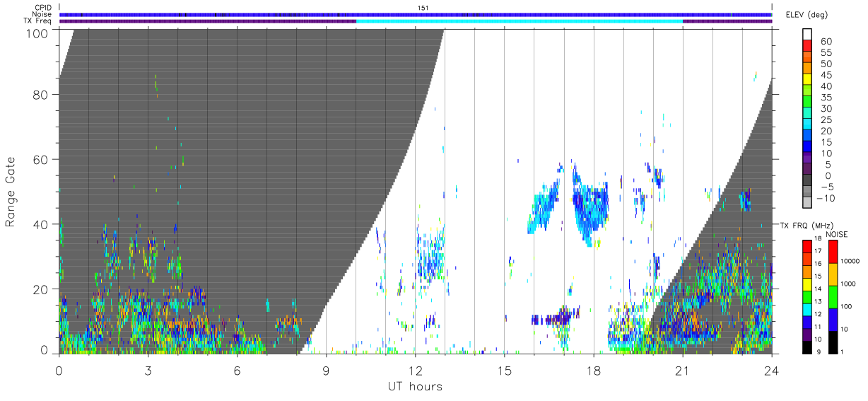Click the "18" UT hours tick label on the x-axis
Viewport: 868px width, 401px height.
click(593, 370)
